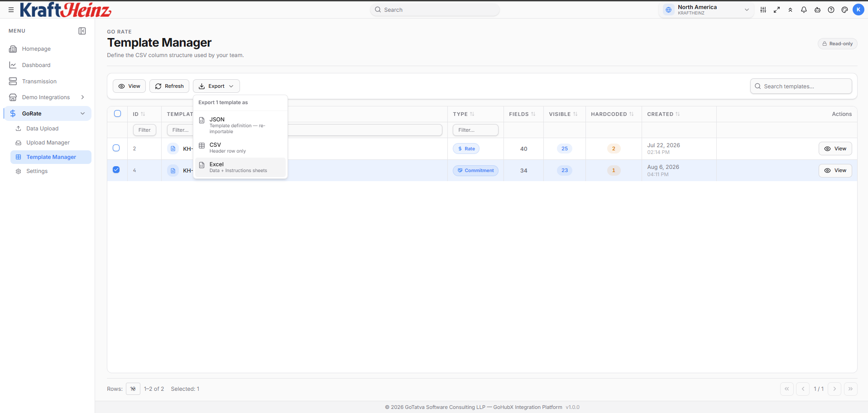
Task: Open the Export dropdown button
Action: (x=216, y=86)
